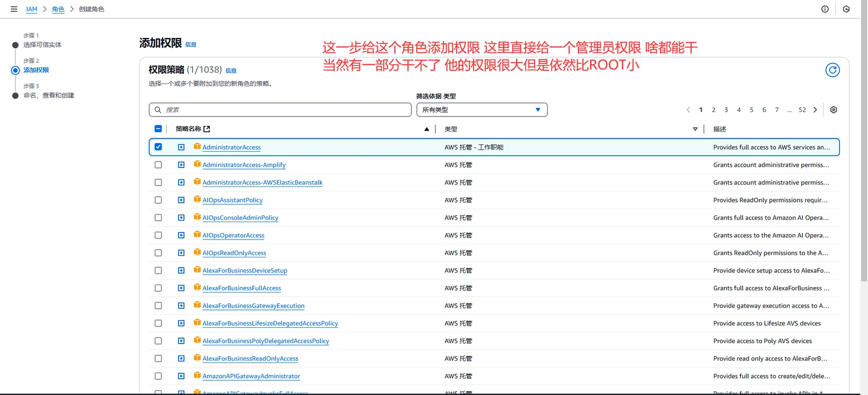This screenshot has width=868, height=395.
Task: Select the 添加权限 step 2 radio
Action: point(15,70)
